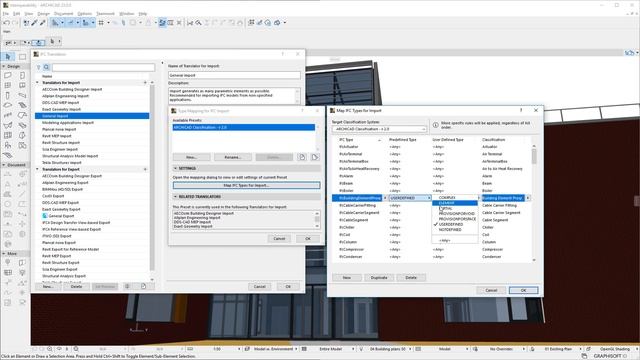Click the filter icon beside the translator search
The height and width of the screenshot is (360, 640).
click(x=38, y=67)
